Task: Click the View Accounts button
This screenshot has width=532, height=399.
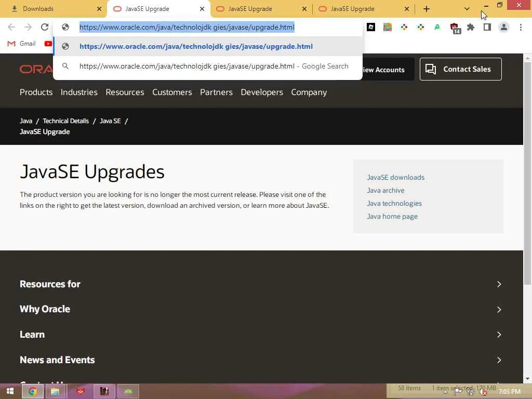Action: pos(388,70)
